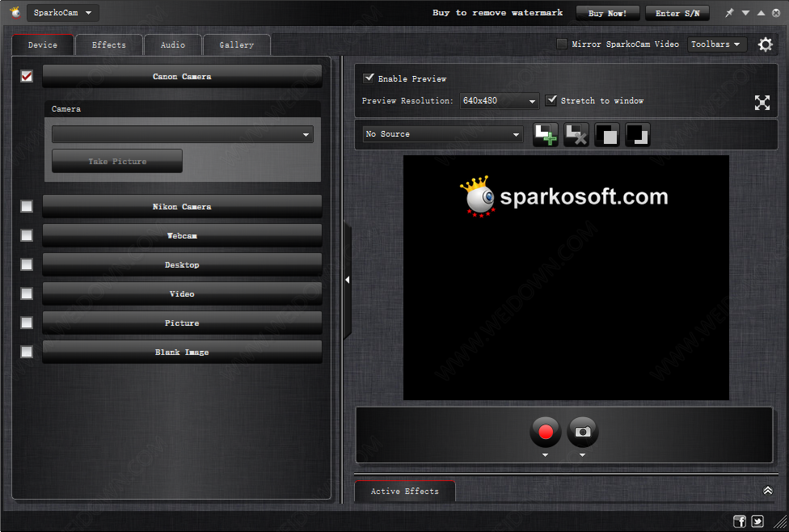Open the Toolbars dropdown
Image resolution: width=789 pixels, height=532 pixels.
pos(717,44)
